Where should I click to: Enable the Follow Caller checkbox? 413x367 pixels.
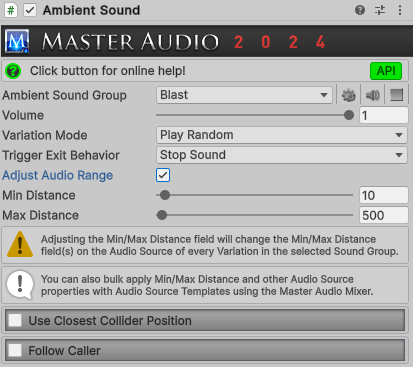(x=15, y=350)
